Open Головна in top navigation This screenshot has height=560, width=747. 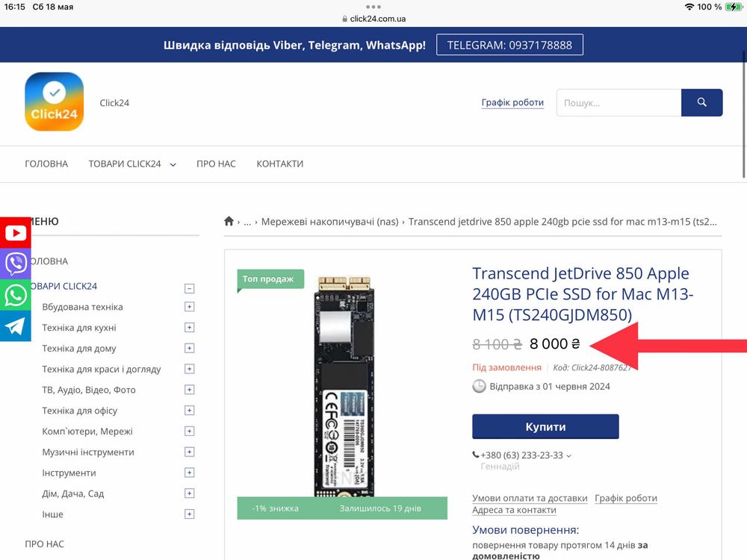46,164
